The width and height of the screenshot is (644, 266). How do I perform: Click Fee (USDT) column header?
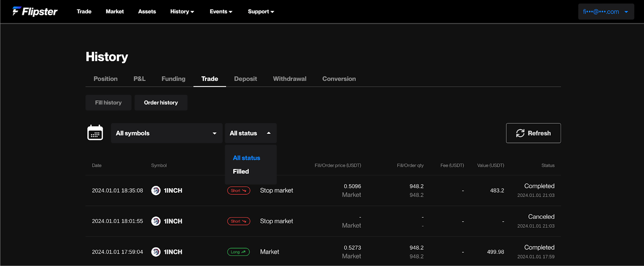[452, 165]
